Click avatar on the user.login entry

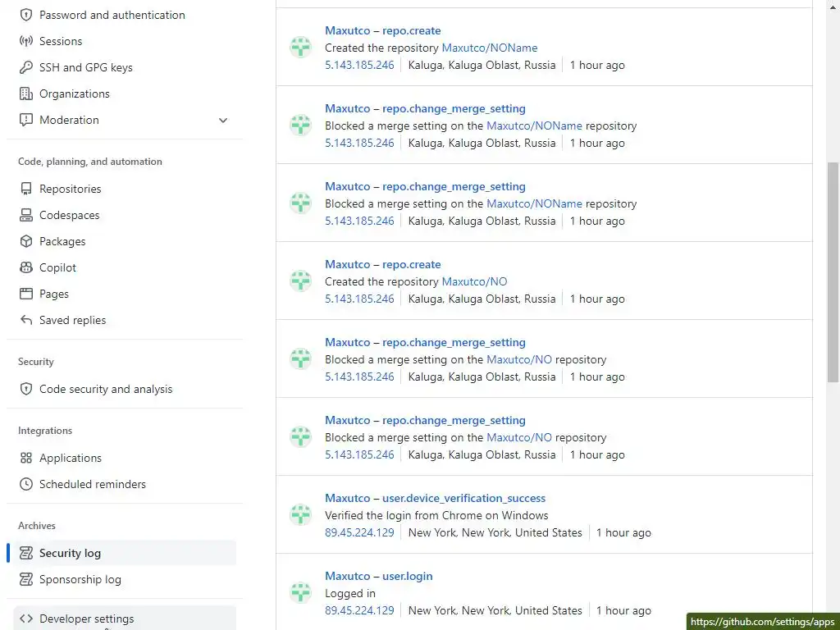(x=300, y=592)
